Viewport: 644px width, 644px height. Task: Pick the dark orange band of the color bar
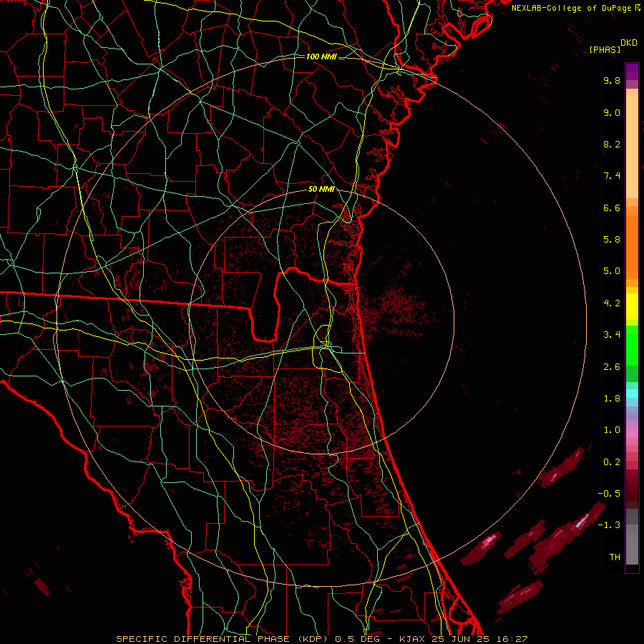click(x=632, y=248)
